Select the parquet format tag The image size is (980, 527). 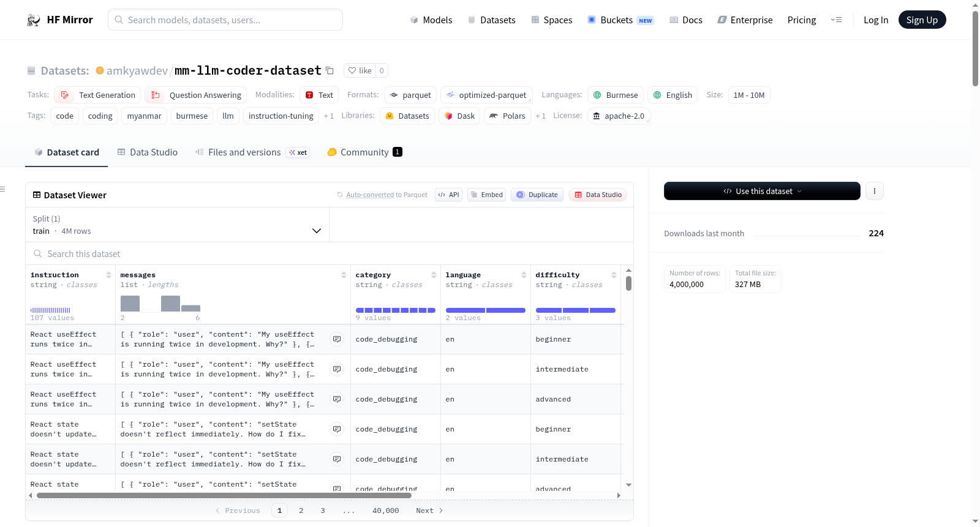click(x=410, y=95)
